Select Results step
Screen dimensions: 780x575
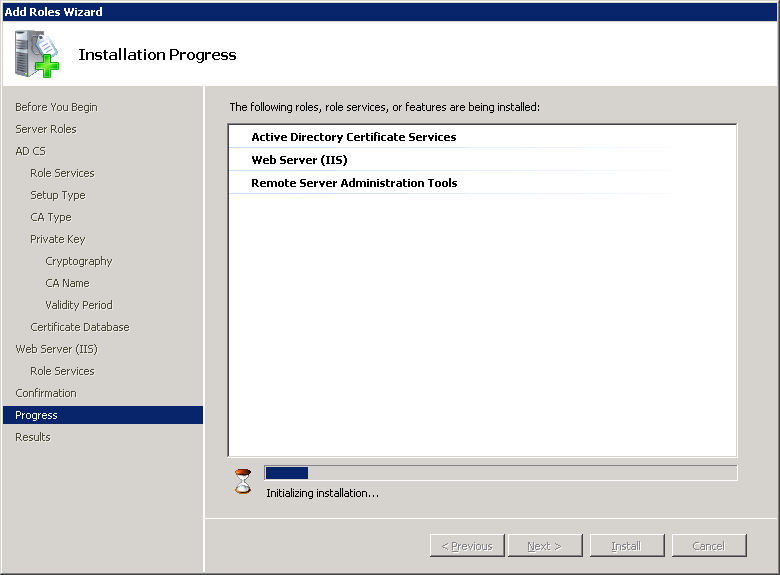point(33,437)
